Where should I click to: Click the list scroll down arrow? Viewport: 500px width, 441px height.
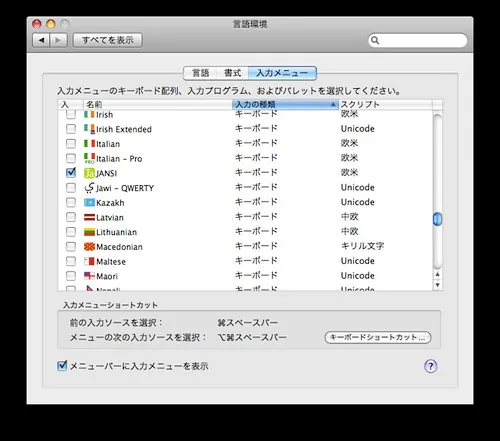coord(438,285)
